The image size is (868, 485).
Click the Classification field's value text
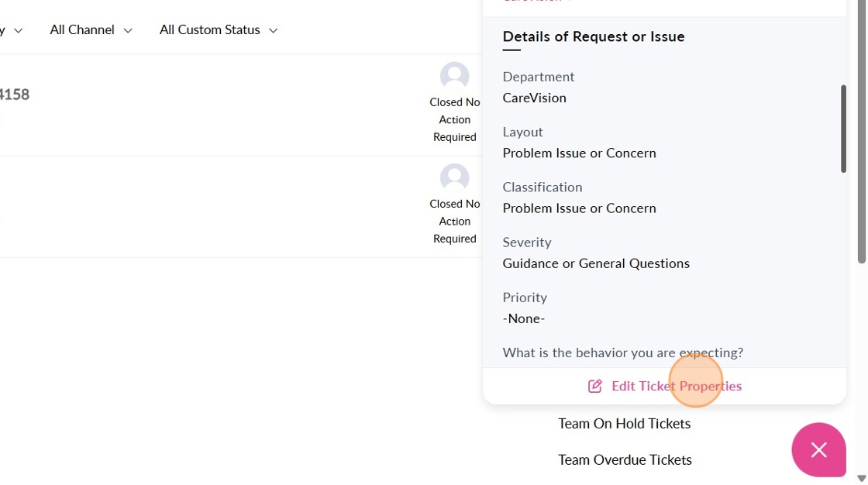(579, 208)
